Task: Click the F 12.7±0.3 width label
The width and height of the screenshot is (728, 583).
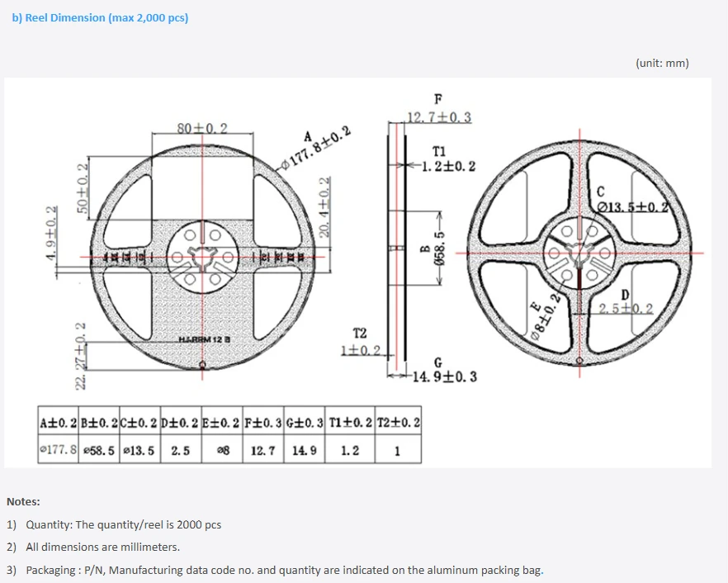Action: 439,109
